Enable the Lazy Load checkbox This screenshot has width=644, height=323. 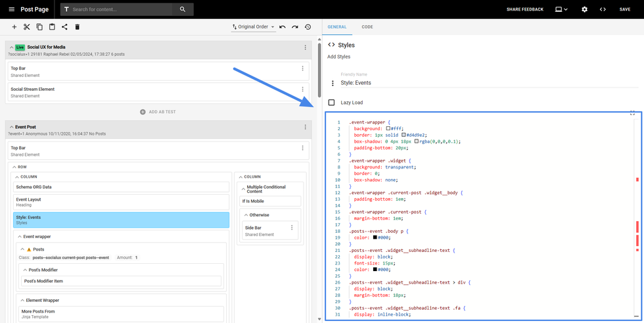pos(331,103)
